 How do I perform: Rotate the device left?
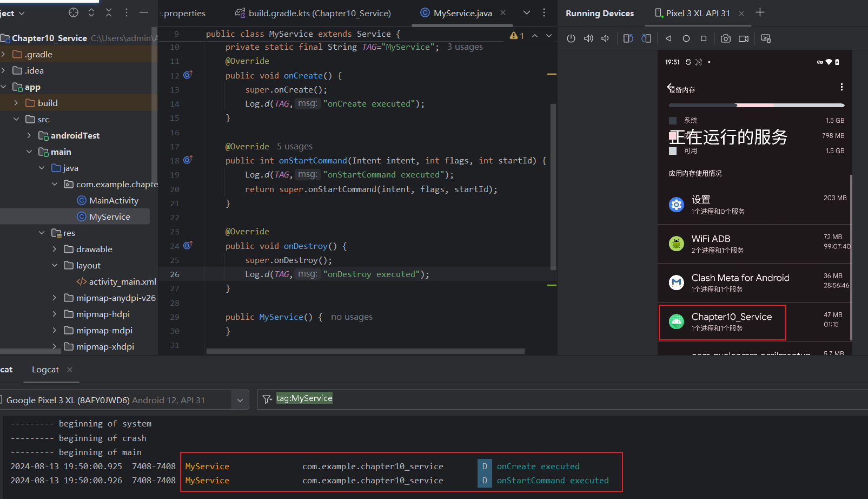[x=628, y=38]
